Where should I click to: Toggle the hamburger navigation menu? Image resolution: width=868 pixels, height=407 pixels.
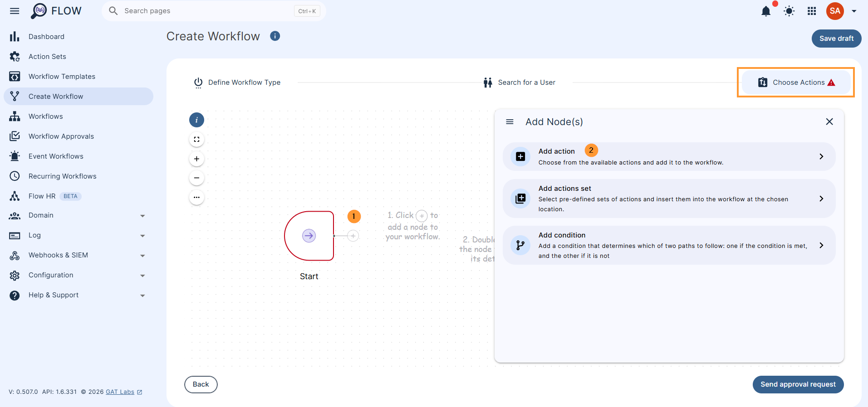pyautogui.click(x=15, y=11)
